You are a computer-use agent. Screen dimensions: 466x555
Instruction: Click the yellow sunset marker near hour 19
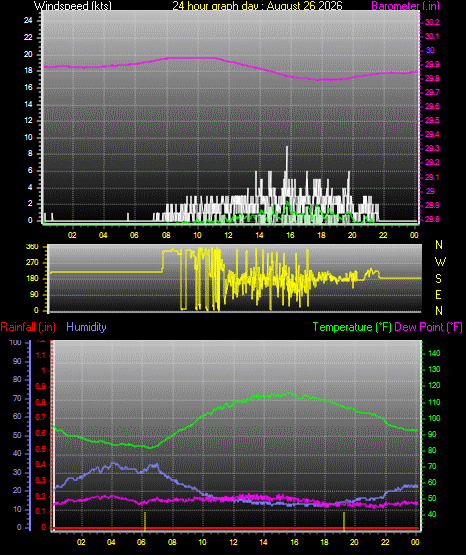pyautogui.click(x=344, y=521)
